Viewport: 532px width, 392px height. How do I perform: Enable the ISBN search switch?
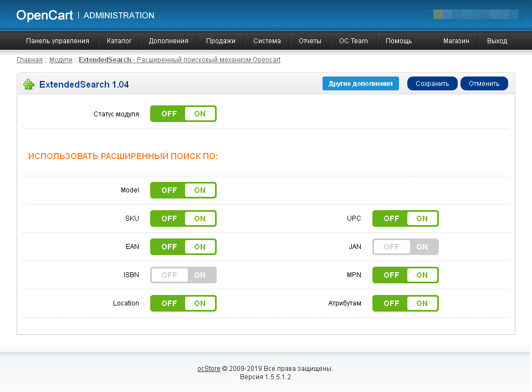coord(183,275)
